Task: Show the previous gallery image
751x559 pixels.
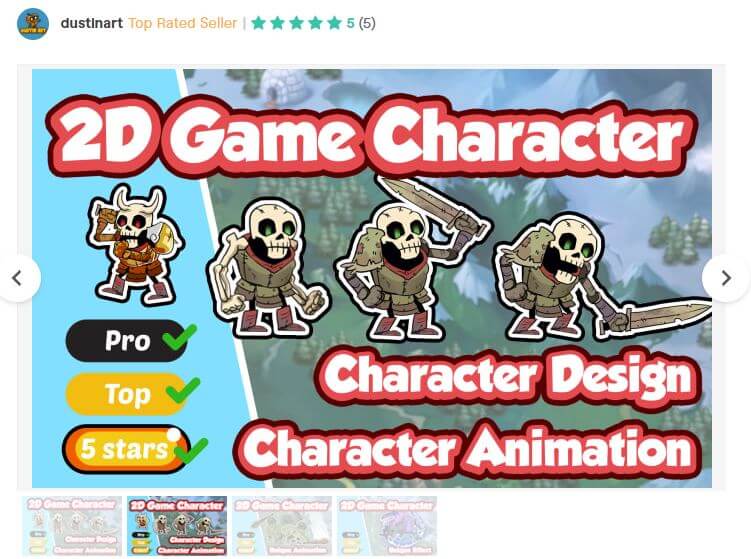Action: (x=17, y=278)
